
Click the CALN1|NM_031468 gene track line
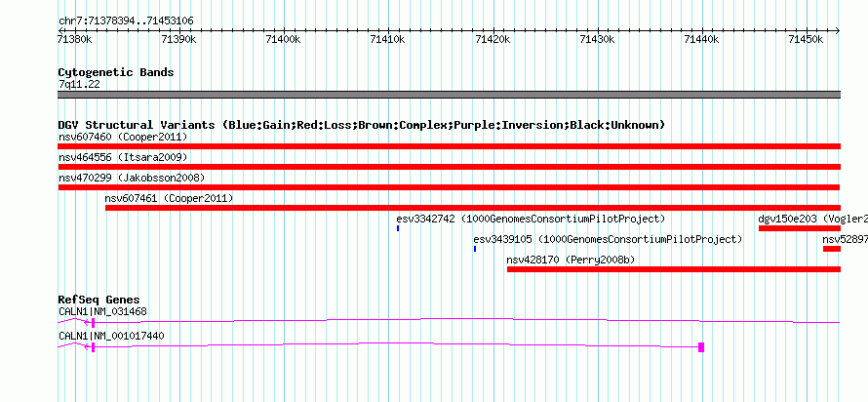pyautogui.click(x=449, y=322)
